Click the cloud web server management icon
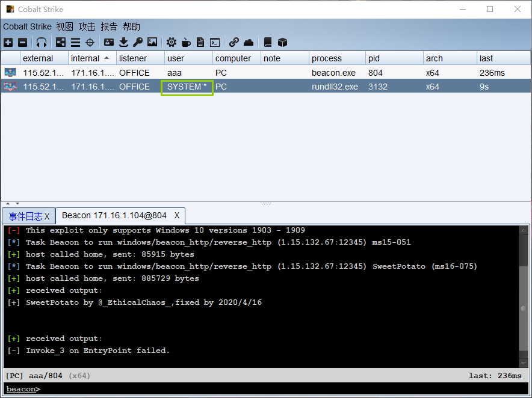 point(249,42)
